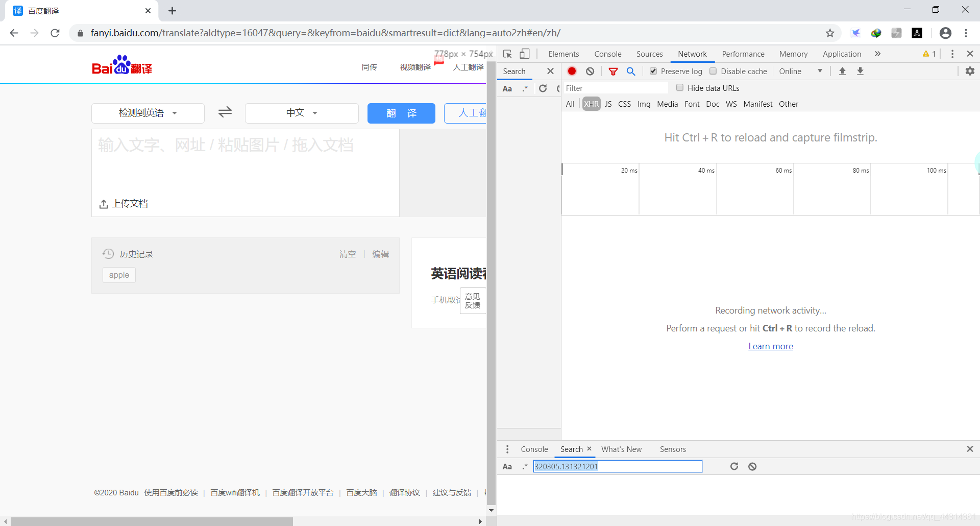The height and width of the screenshot is (526, 980).
Task: Bookmark this page with star icon
Action: 830,33
